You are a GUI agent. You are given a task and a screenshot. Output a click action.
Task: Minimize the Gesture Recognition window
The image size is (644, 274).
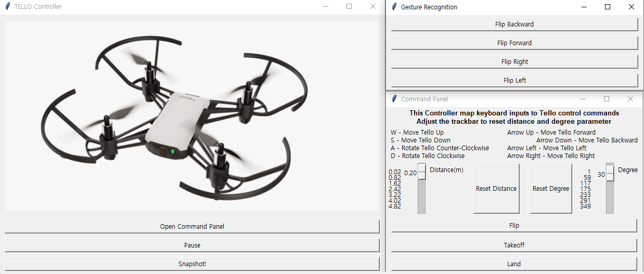coord(584,7)
